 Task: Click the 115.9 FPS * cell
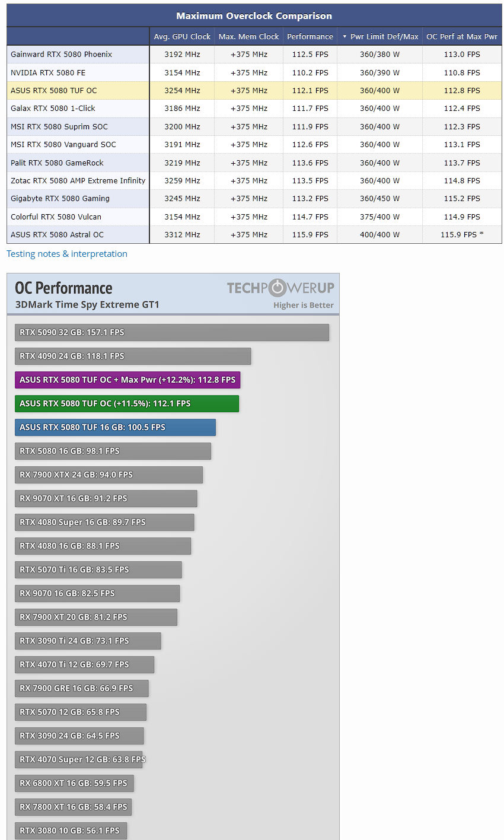[462, 235]
